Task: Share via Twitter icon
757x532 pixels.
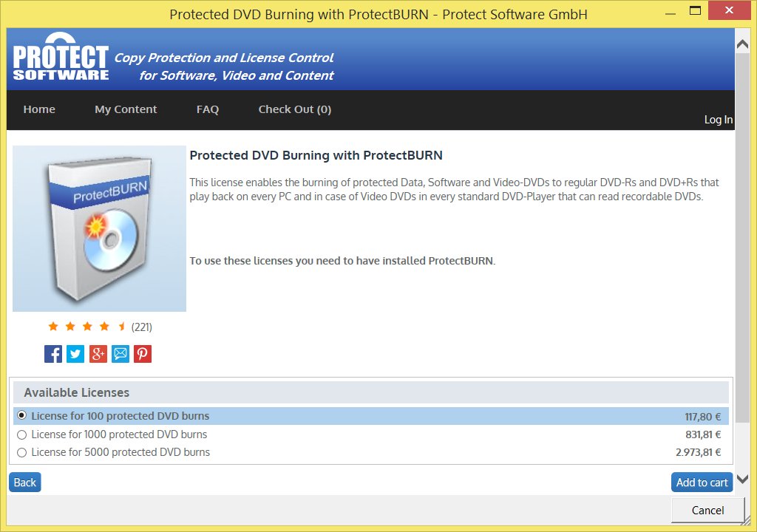Action: point(75,354)
